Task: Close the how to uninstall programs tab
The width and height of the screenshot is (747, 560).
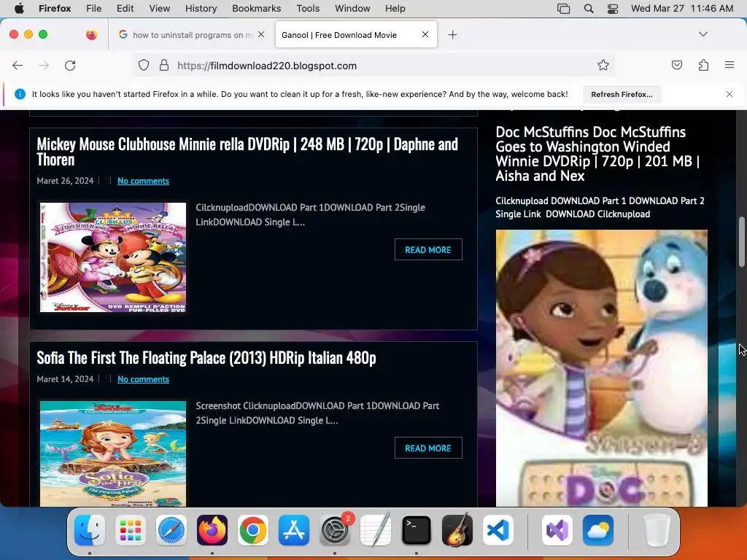Action: pos(261,34)
